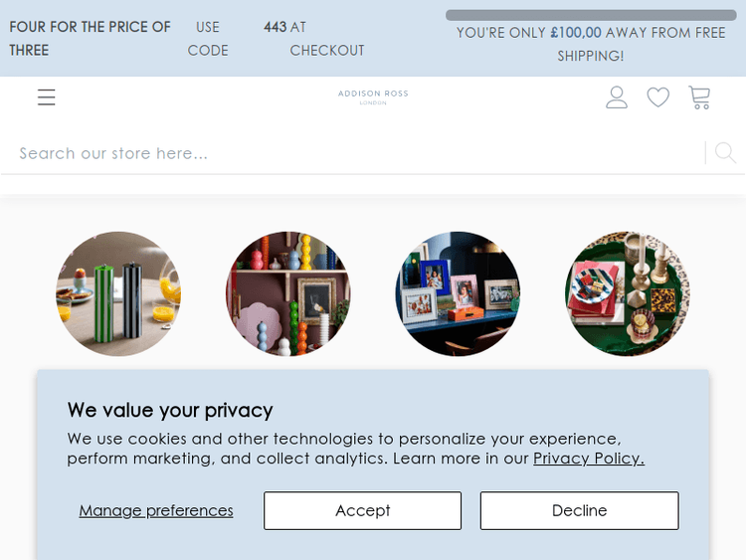Screen dimensions: 746x560
Task: Type in the store search field
Action: click(358, 153)
